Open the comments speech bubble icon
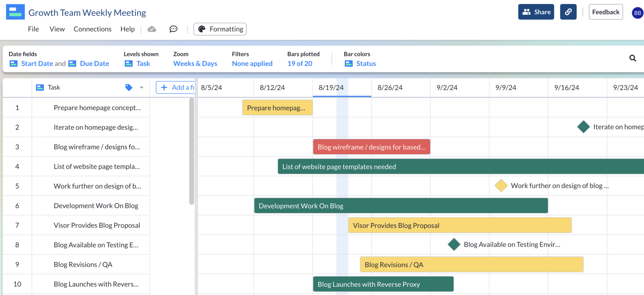The height and width of the screenshot is (295, 644). click(173, 29)
